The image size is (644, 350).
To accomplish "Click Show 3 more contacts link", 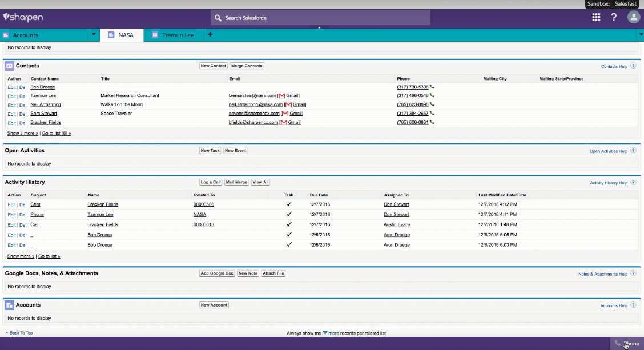I will [23, 133].
